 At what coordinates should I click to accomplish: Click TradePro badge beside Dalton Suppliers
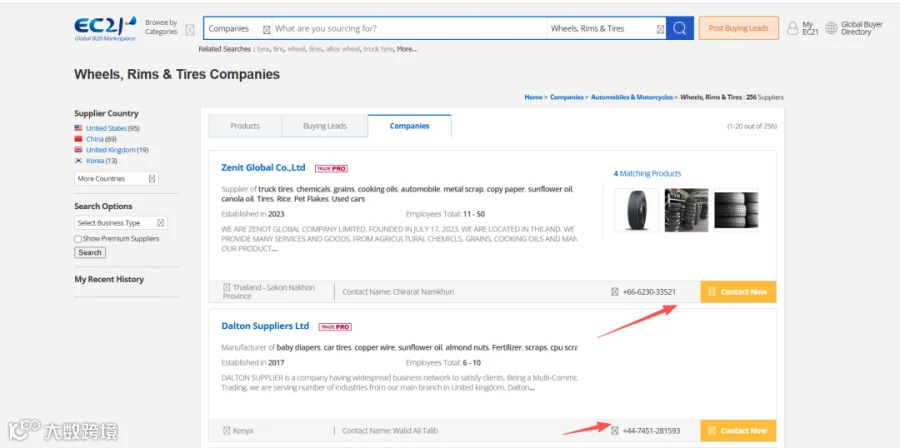click(335, 327)
